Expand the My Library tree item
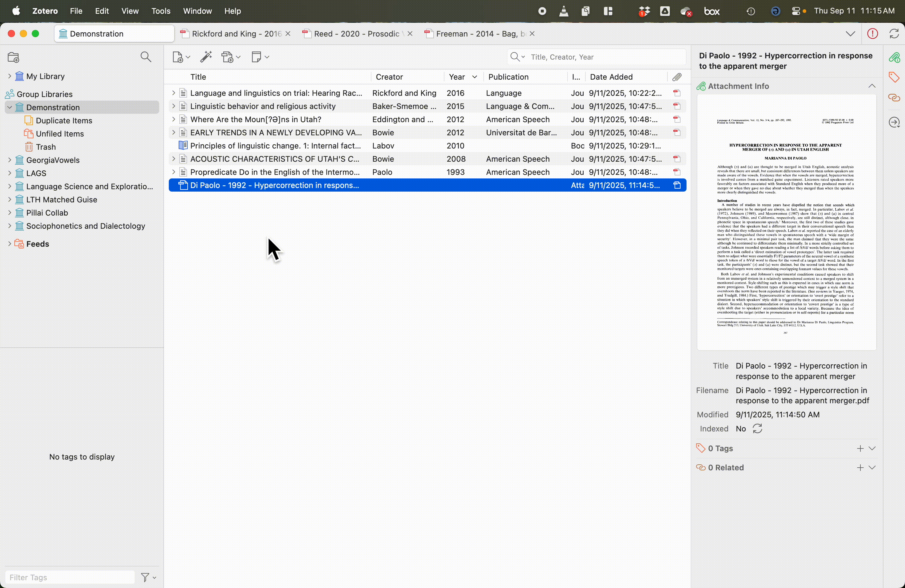The image size is (905, 588). (x=10, y=76)
